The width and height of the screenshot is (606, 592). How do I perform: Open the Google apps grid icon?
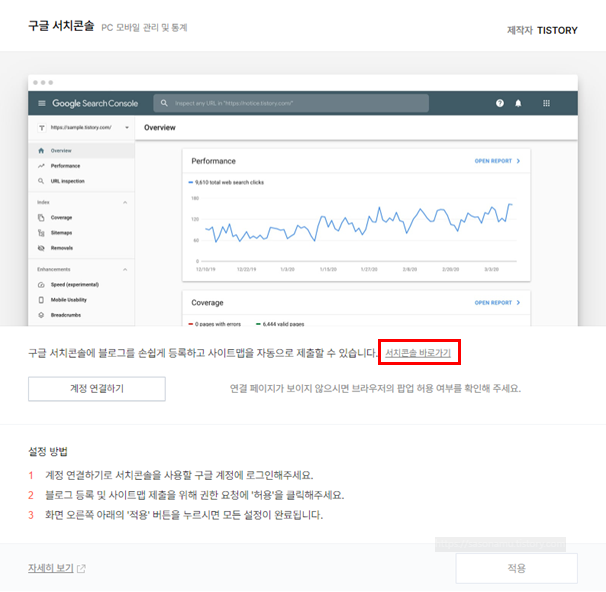[546, 103]
